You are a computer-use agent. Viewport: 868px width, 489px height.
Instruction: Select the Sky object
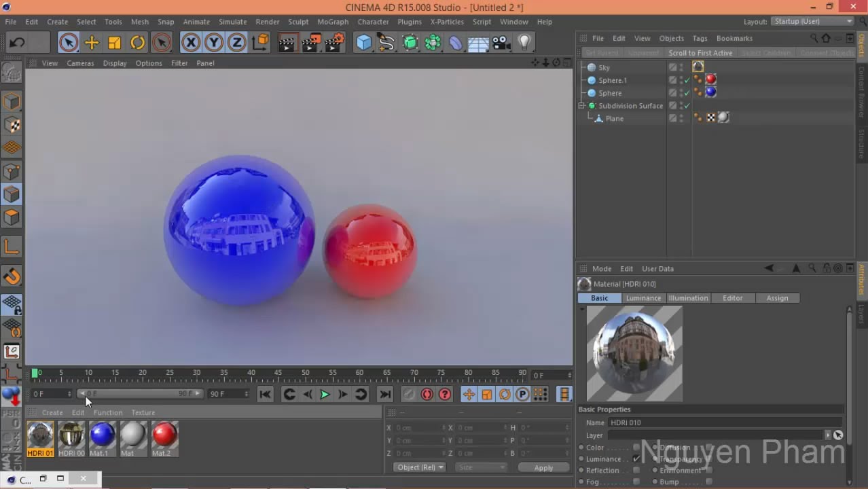(x=604, y=68)
